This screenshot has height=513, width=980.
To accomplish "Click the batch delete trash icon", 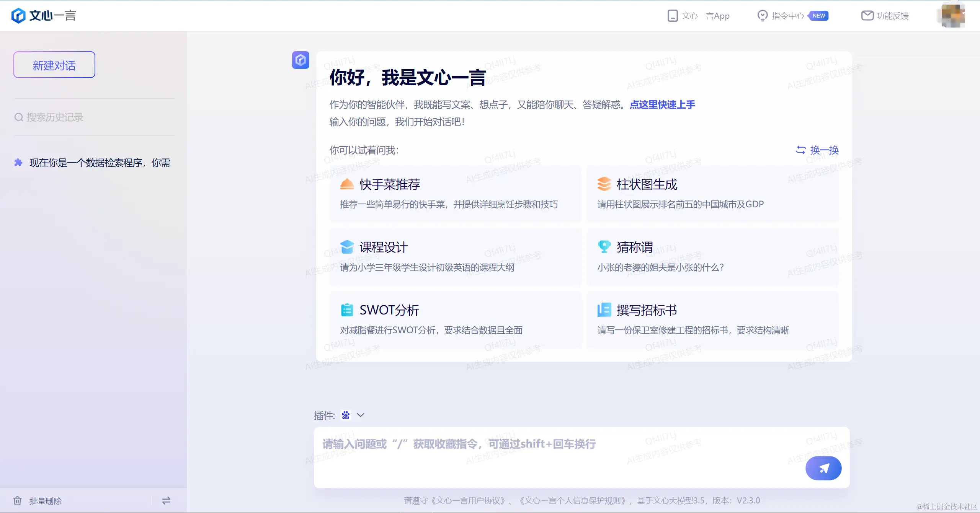I will click(18, 500).
